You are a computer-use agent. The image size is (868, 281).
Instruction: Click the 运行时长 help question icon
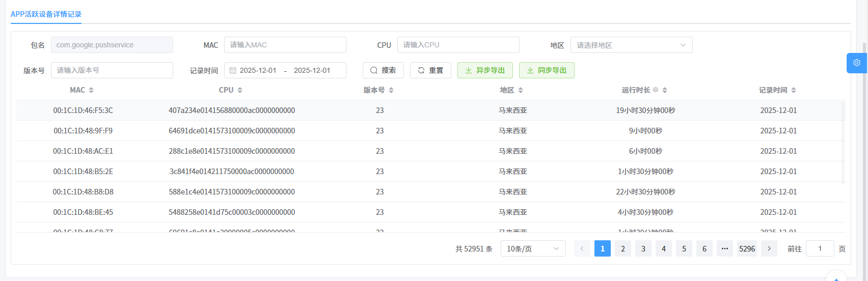click(656, 90)
